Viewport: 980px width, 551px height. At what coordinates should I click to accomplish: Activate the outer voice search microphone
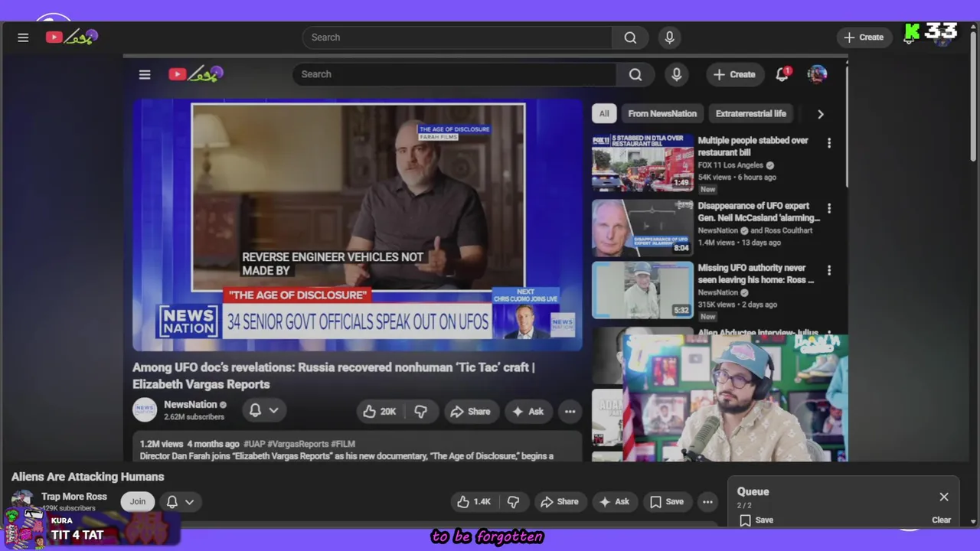pos(669,37)
